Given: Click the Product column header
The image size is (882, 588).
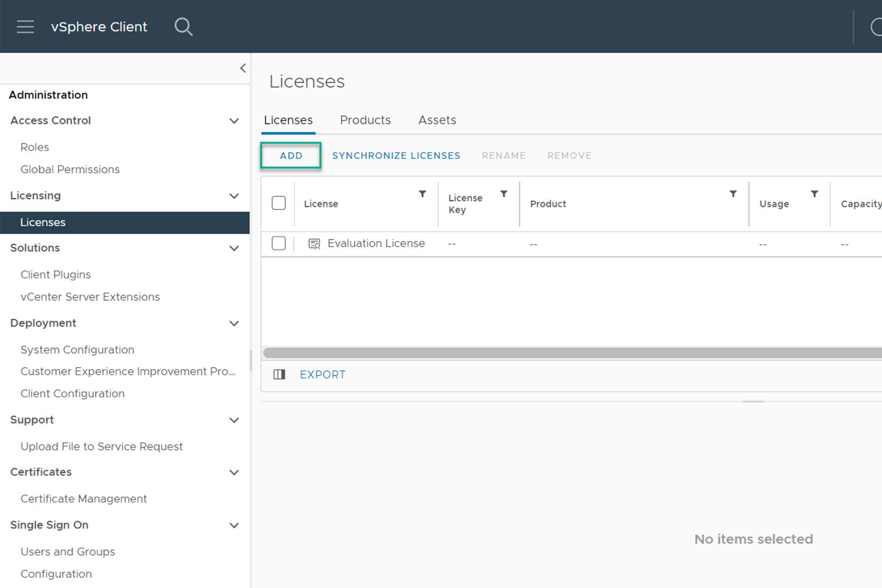Looking at the screenshot, I should tap(548, 204).
